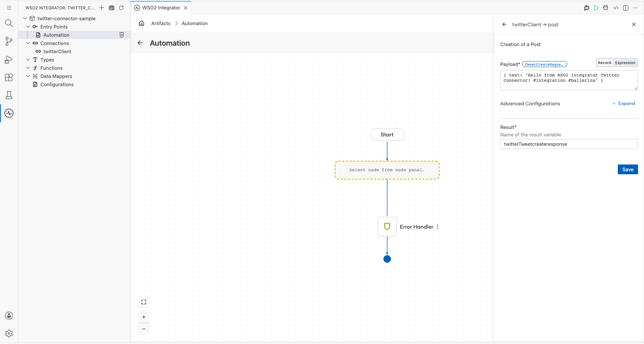Screen dimensions: 644x344
Task: Open Configurations in the tree
Action: pyautogui.click(x=57, y=84)
